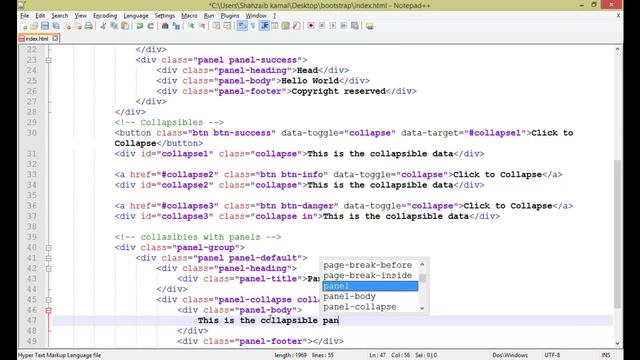Collapse panel-group fold at line 40
640x360 pixels.
tap(48, 248)
